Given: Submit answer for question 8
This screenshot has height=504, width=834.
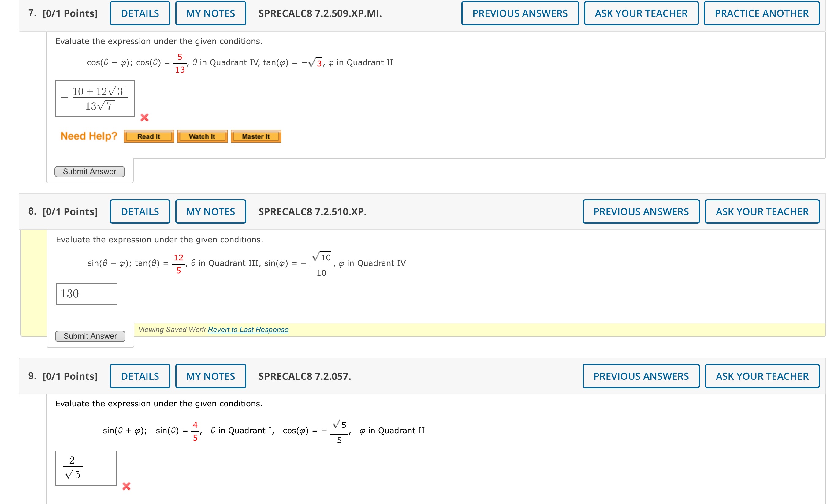Looking at the screenshot, I should 90,336.
